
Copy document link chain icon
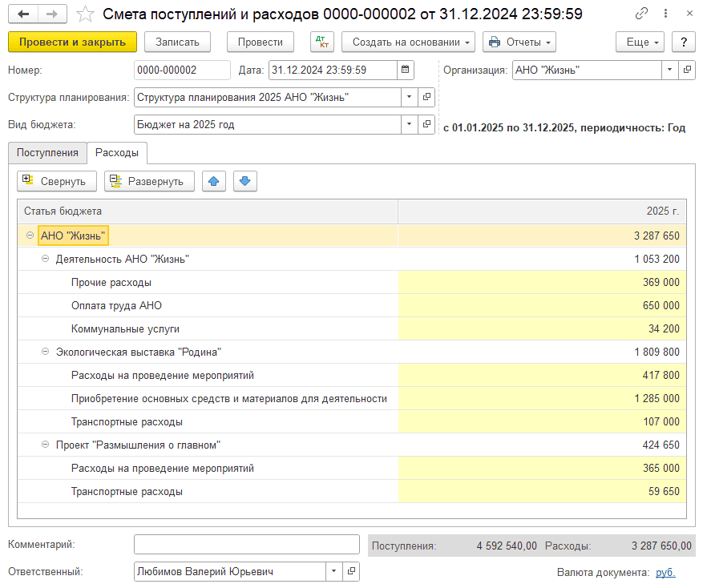pyautogui.click(x=641, y=14)
